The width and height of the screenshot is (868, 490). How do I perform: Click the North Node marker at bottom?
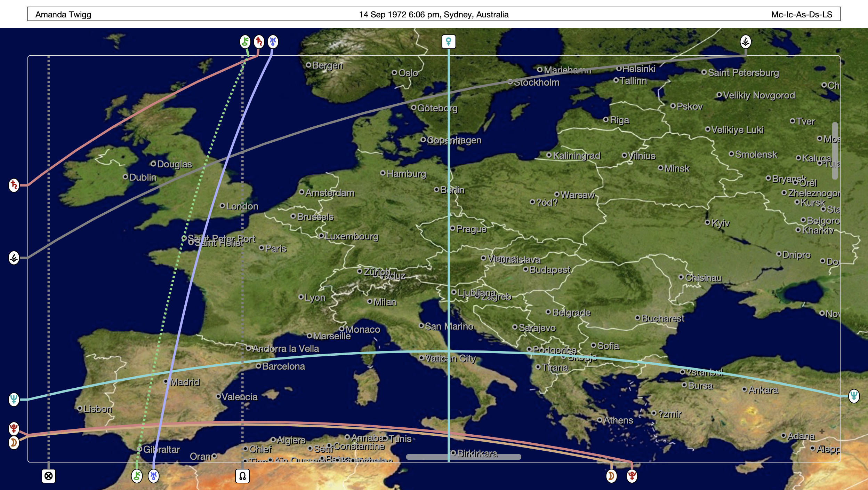(x=242, y=476)
